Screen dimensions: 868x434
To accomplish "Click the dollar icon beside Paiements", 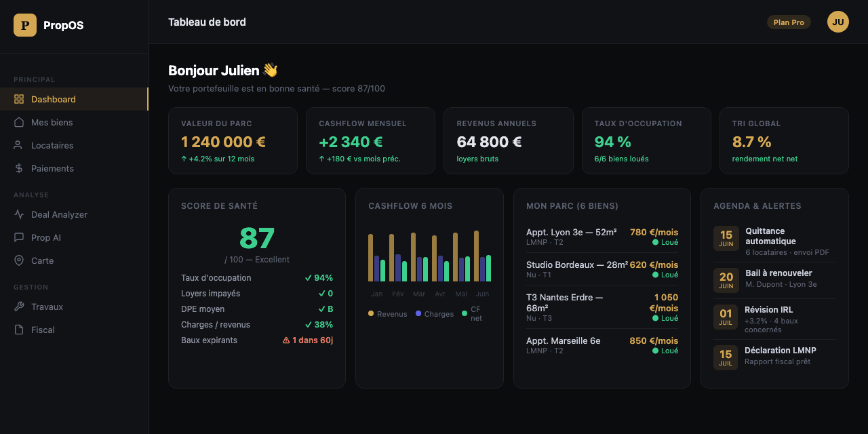I will pyautogui.click(x=19, y=168).
